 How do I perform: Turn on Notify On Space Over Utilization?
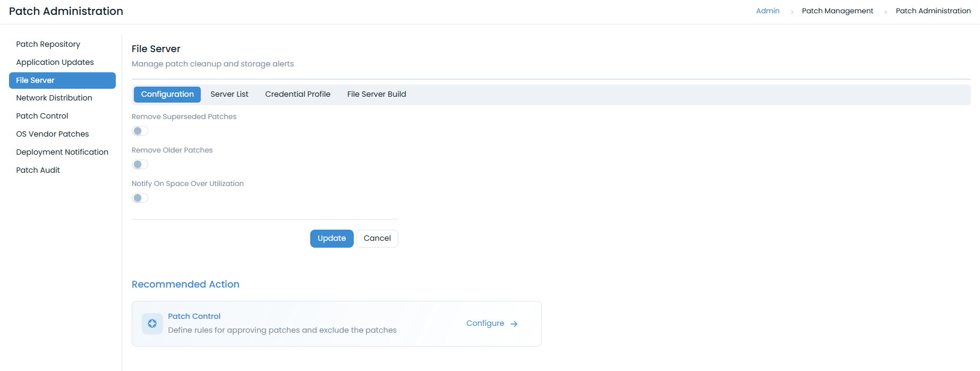(x=140, y=198)
